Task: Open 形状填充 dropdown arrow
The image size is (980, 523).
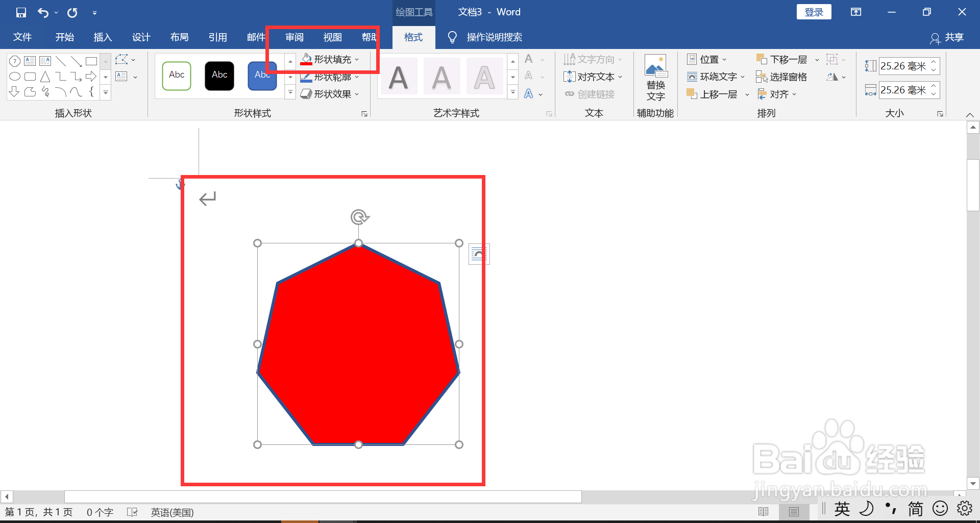Action: (x=357, y=60)
